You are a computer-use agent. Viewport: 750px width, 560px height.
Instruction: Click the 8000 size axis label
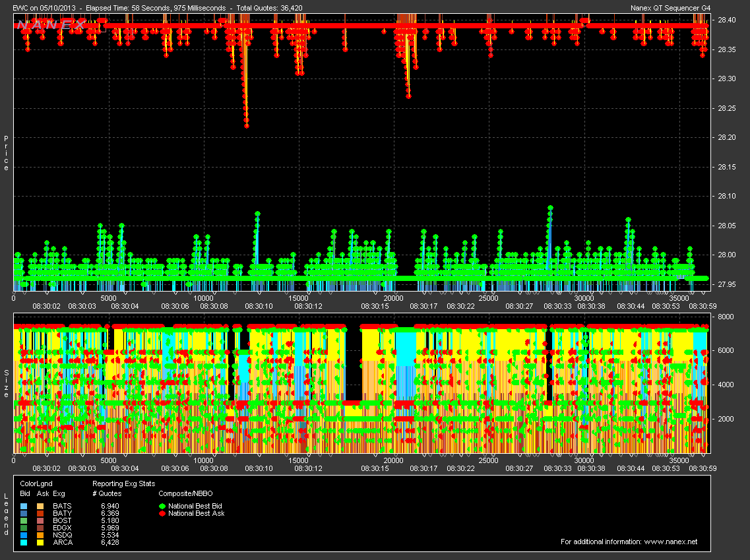click(726, 317)
